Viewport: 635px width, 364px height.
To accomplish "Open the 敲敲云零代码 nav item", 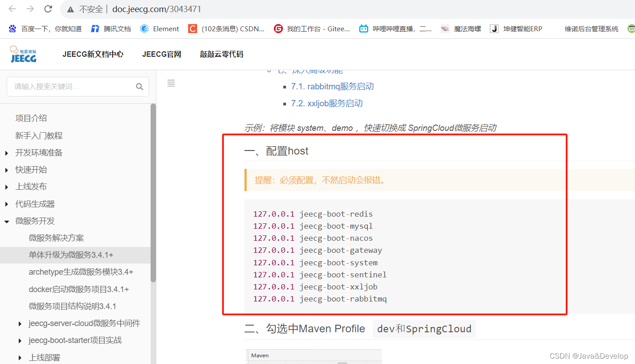I will tap(222, 54).
